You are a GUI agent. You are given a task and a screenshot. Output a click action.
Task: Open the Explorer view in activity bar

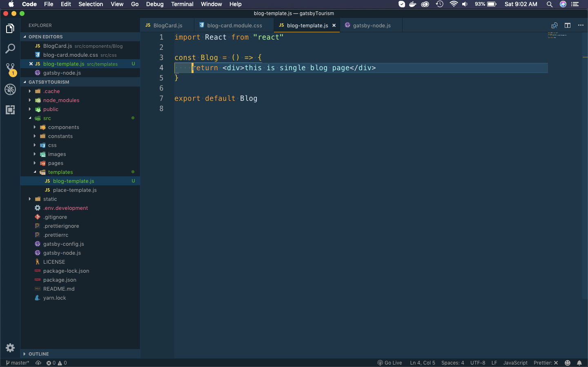[10, 29]
